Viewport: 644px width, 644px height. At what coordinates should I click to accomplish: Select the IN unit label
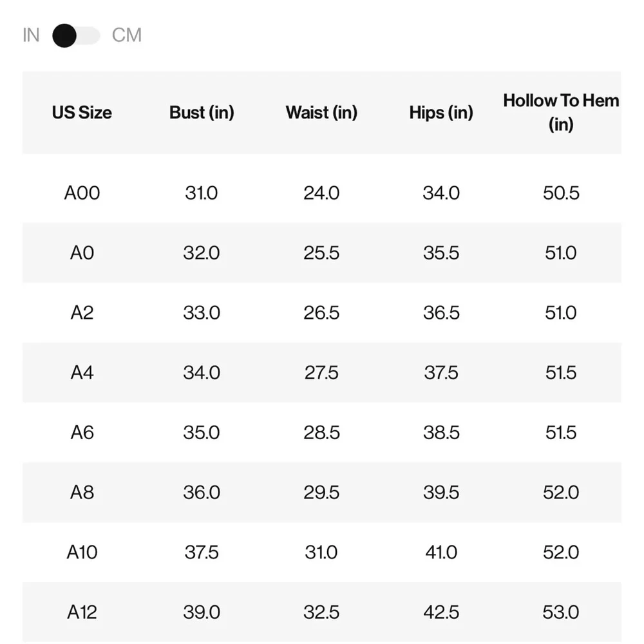click(31, 35)
